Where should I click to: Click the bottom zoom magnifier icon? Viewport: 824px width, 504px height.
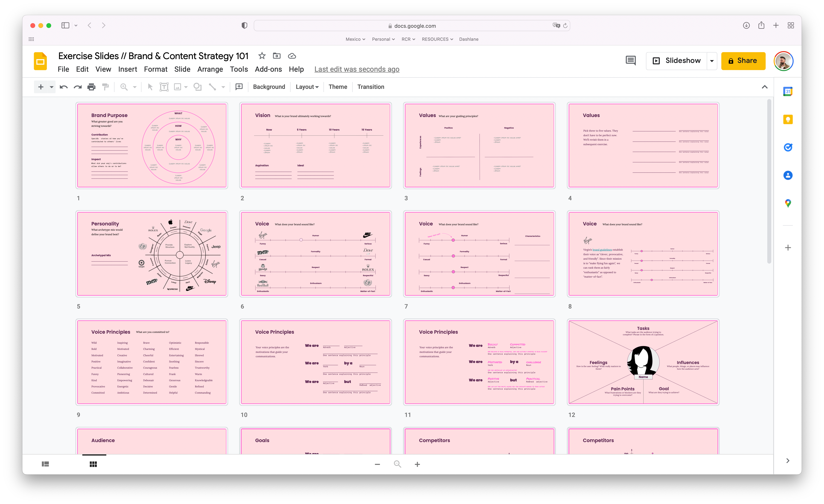(397, 464)
